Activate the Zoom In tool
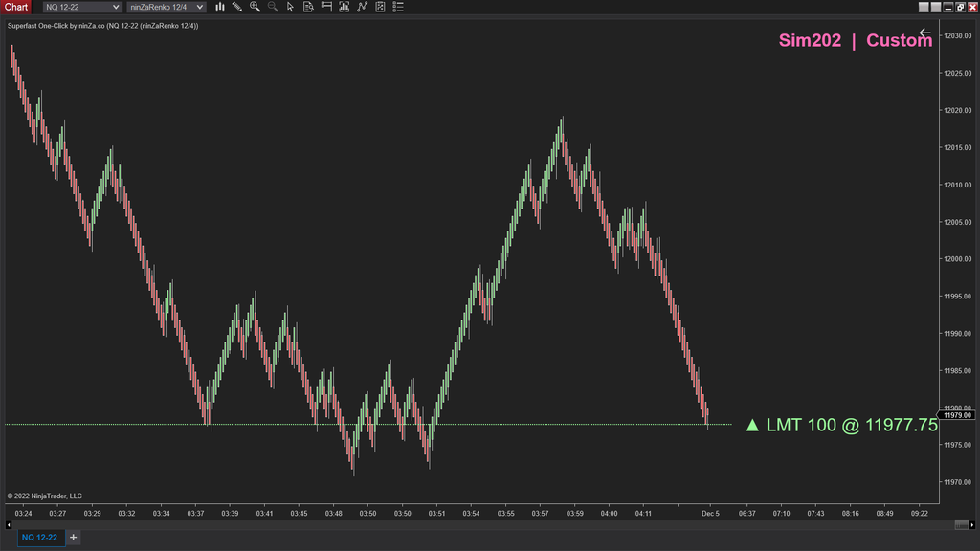 (x=255, y=7)
